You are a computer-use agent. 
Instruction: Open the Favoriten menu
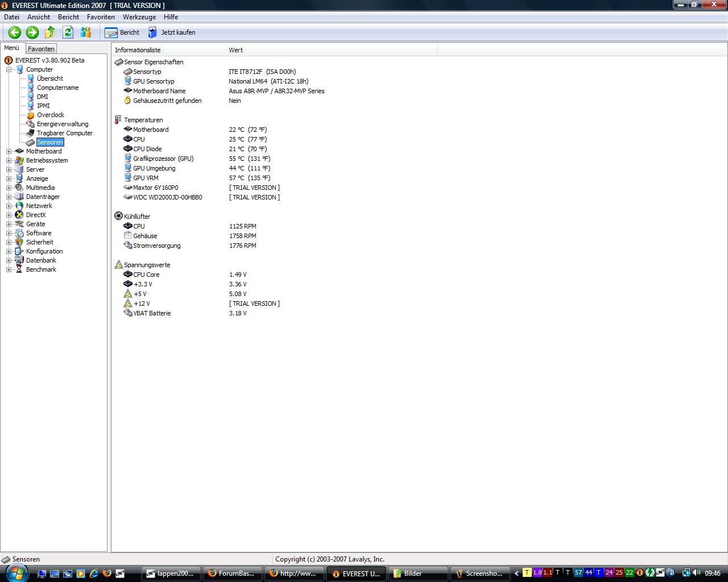click(101, 17)
